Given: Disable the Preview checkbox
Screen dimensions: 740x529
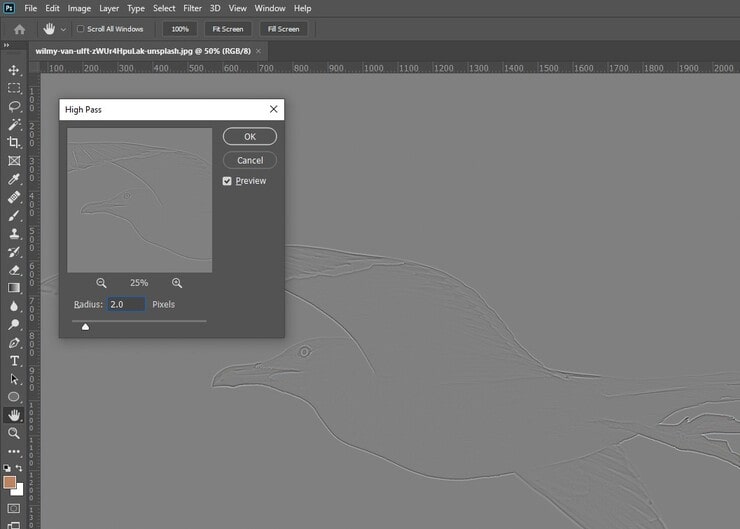Looking at the screenshot, I should 227,181.
